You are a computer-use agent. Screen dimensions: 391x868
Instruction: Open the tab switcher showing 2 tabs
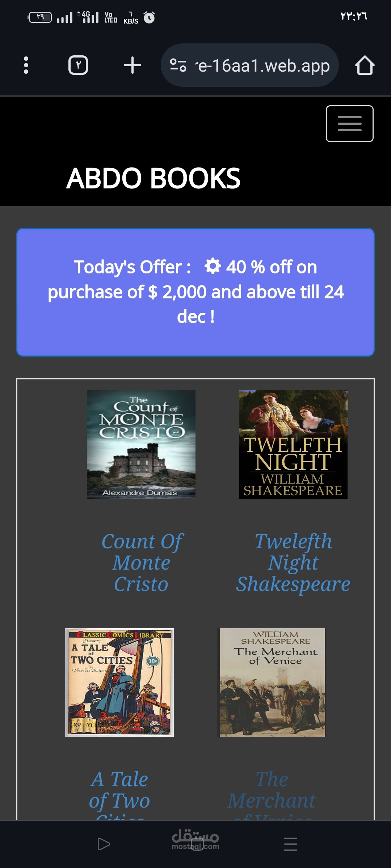(78, 65)
